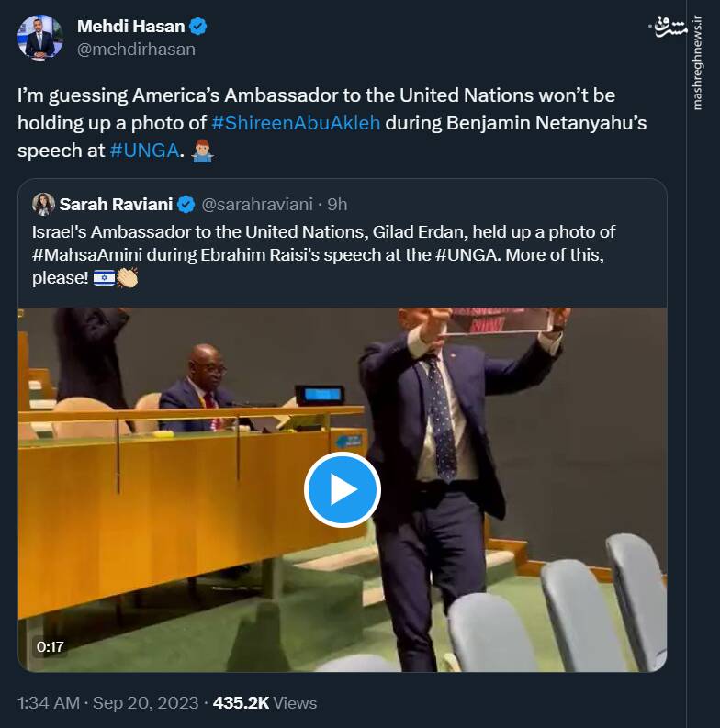Click the 1:34 AM Sep 20, 2023 timestamp
The height and width of the screenshot is (728, 720).
(107, 702)
